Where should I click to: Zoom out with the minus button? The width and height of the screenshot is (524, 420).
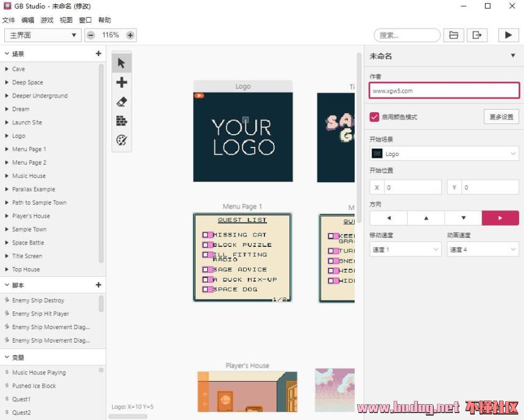pyautogui.click(x=91, y=35)
